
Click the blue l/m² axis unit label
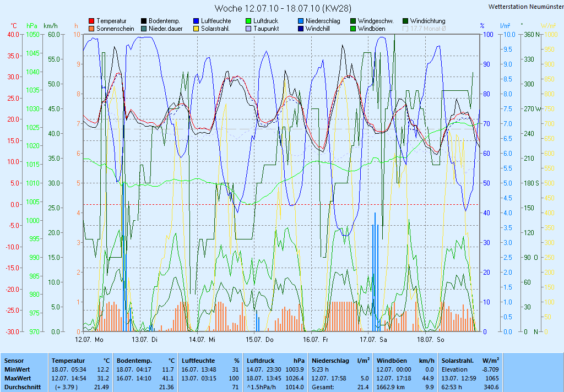pos(505,26)
